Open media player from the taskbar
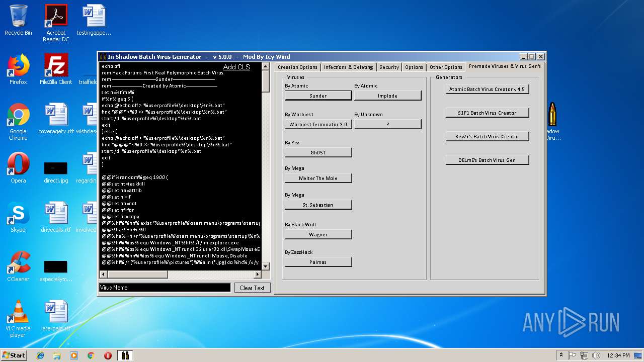The image size is (644, 362). (74, 355)
